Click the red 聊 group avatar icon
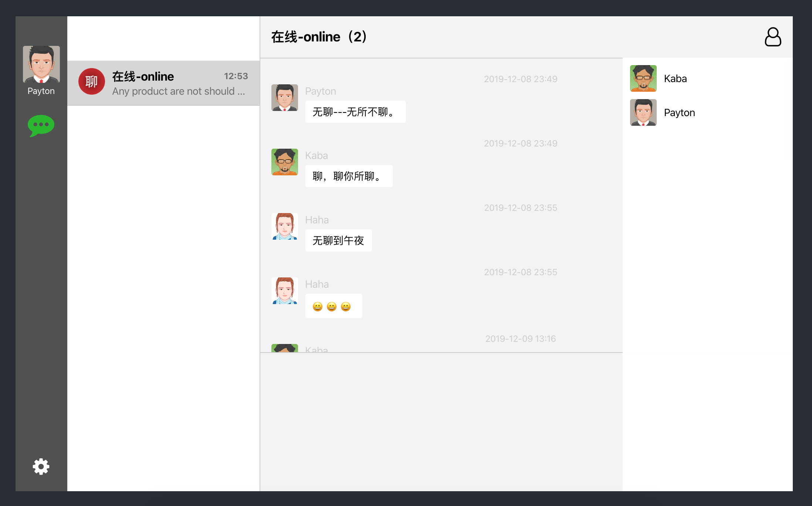 pos(91,81)
